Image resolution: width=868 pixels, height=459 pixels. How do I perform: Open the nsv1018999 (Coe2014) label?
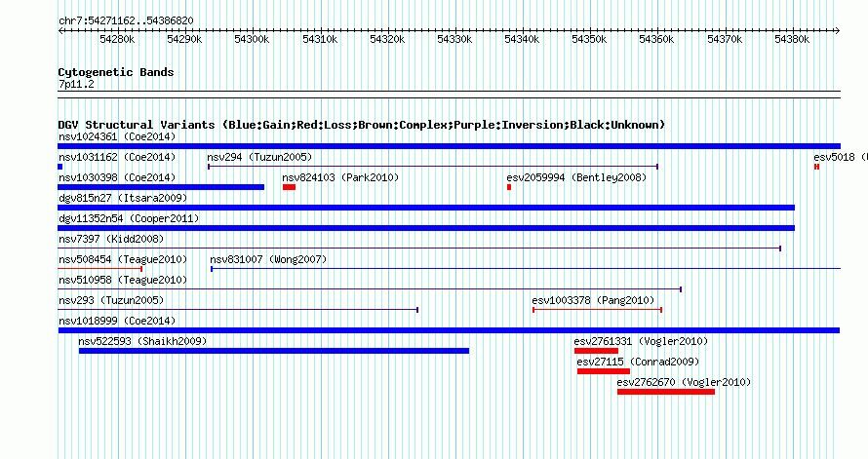pos(117,321)
